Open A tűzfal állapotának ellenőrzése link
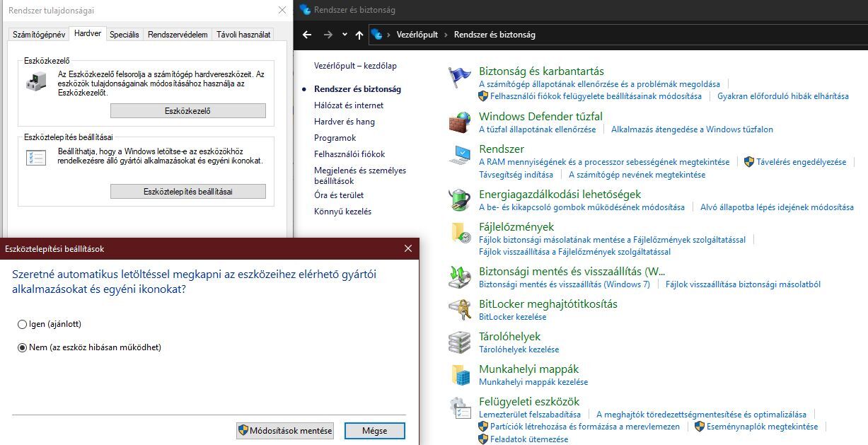Screen dimensions: 868x445 538,129
